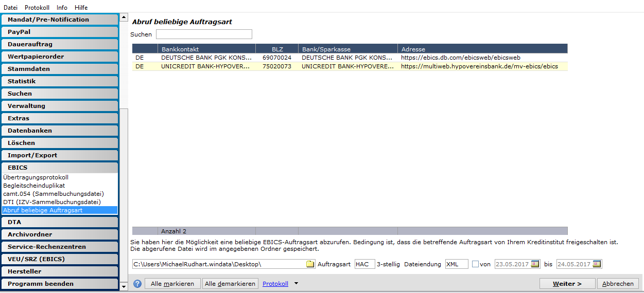Click the Anzahl 2 footer cell

pyautogui.click(x=206, y=231)
